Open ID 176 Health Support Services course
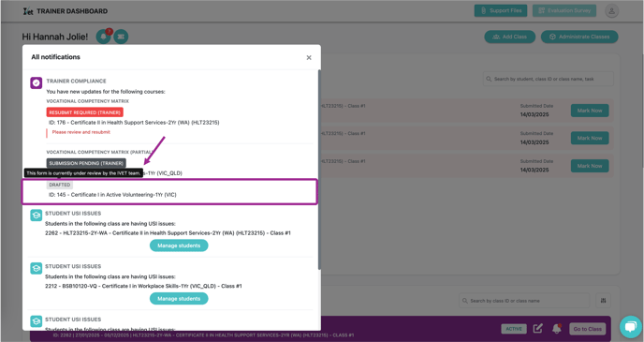Image resolution: width=644 pixels, height=342 pixels. [134, 123]
